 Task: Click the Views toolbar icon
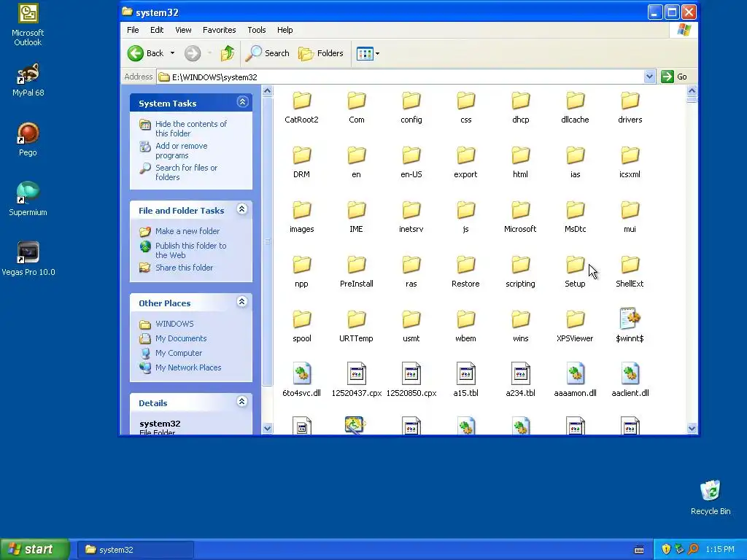365,53
